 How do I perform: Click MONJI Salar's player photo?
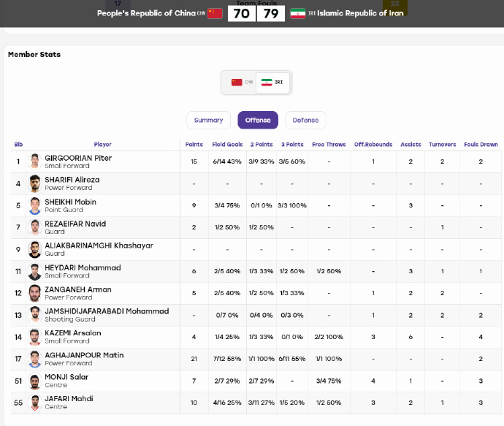click(35, 381)
